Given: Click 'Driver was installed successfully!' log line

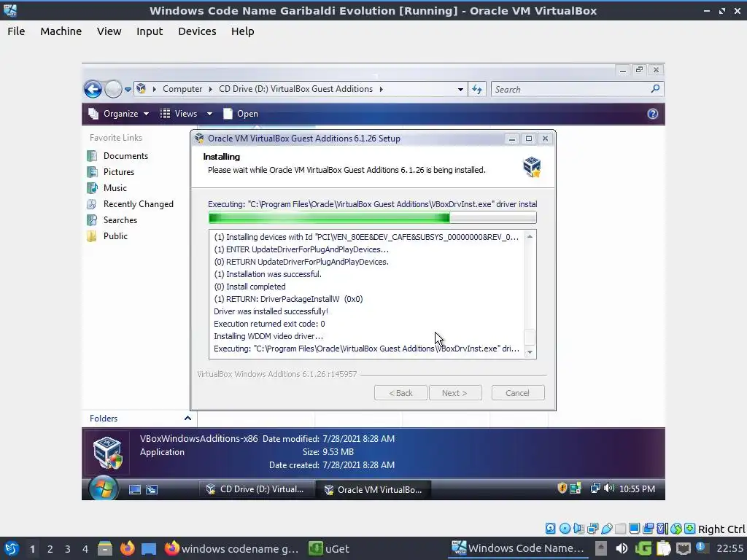Looking at the screenshot, I should pyautogui.click(x=271, y=311).
